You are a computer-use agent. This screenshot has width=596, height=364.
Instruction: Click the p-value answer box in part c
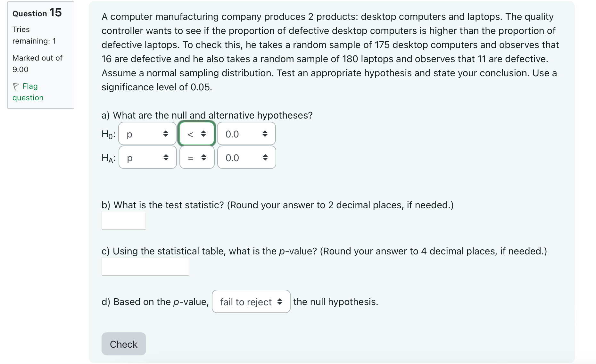click(145, 266)
